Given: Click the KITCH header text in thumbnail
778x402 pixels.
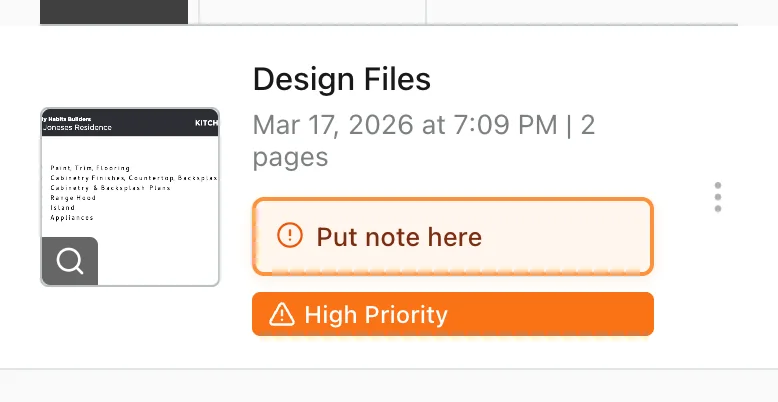Looking at the screenshot, I should click(205, 122).
